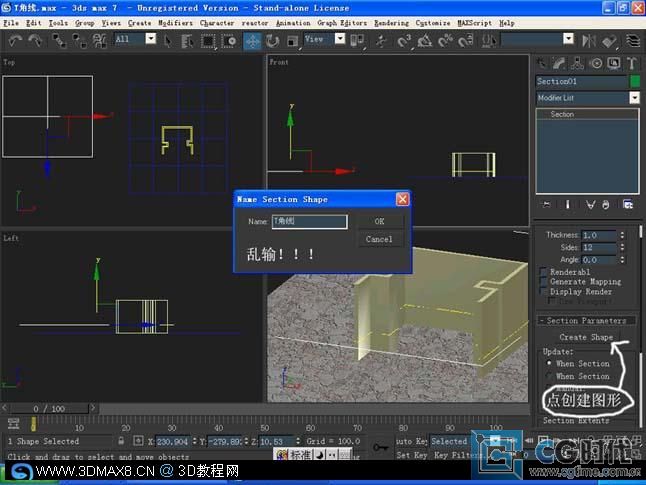The height and width of the screenshot is (485, 646).
Task: Select first When Section update radio
Action: [x=549, y=364]
